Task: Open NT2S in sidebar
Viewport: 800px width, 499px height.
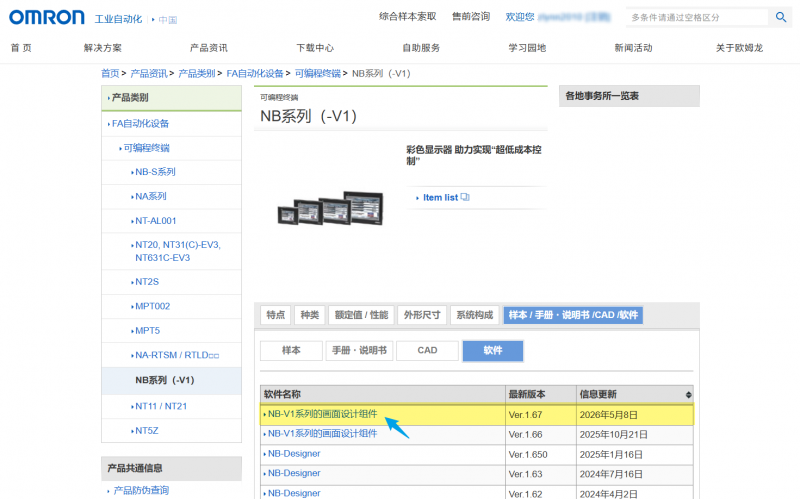Action: [147, 282]
